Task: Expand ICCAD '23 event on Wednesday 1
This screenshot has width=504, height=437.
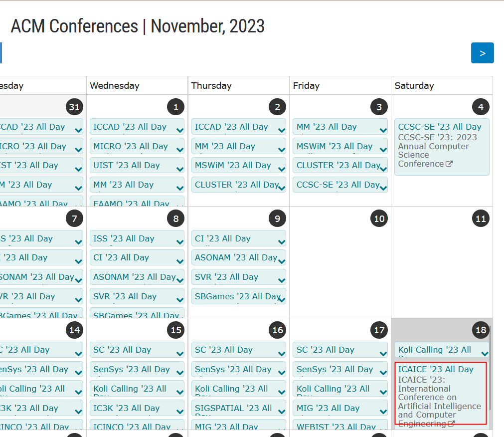Action: click(179, 130)
